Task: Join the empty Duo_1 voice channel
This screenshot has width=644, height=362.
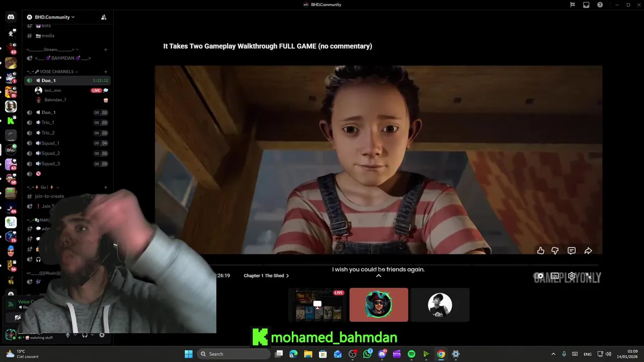Action: [67, 113]
